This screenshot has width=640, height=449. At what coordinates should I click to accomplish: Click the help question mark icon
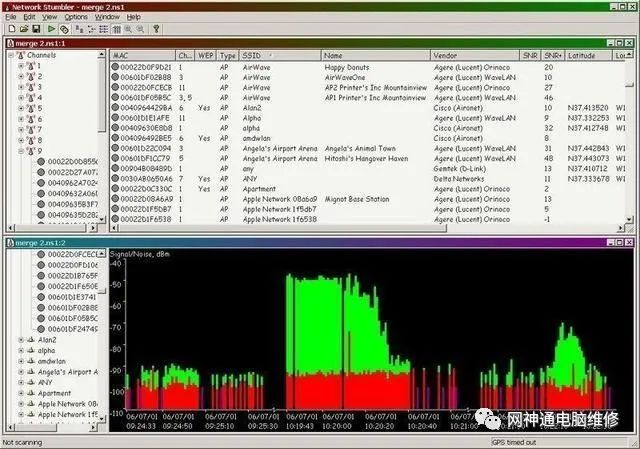pyautogui.click(x=156, y=29)
